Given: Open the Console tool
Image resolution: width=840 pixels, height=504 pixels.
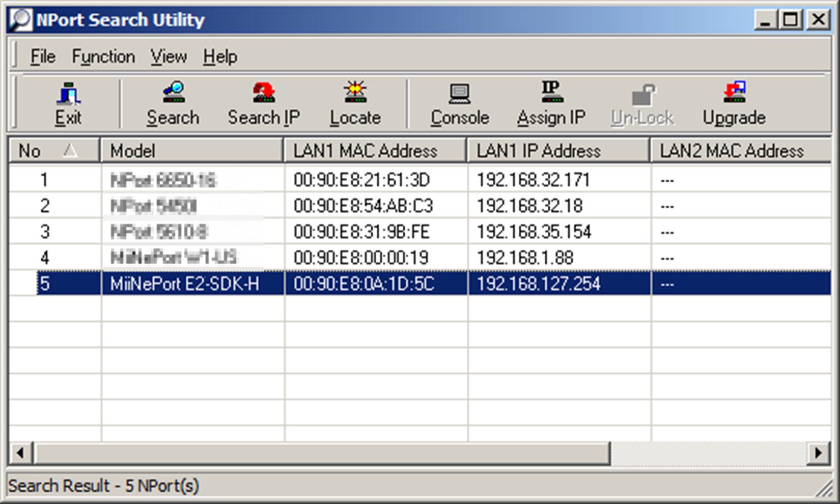Looking at the screenshot, I should pyautogui.click(x=460, y=104).
